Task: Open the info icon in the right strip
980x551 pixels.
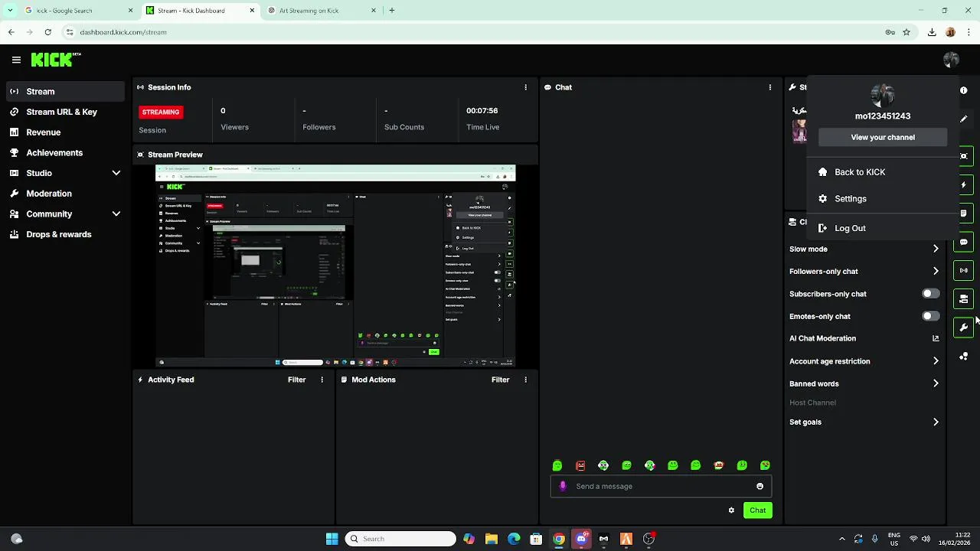Action: pyautogui.click(x=964, y=90)
